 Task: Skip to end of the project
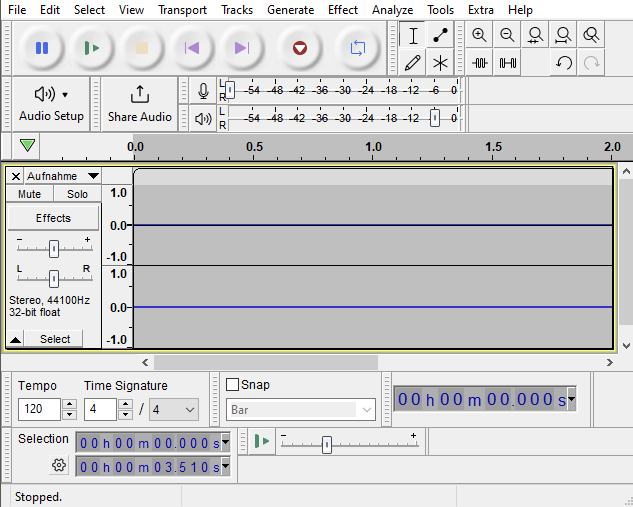tap(242, 48)
